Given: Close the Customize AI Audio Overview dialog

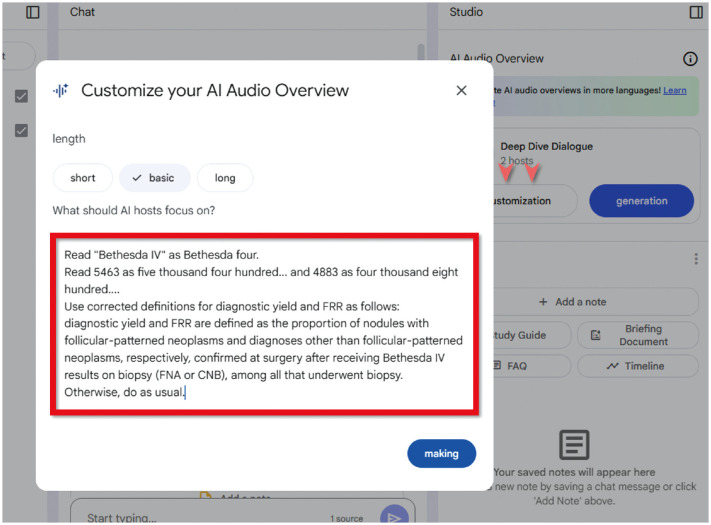Looking at the screenshot, I should click(x=461, y=90).
